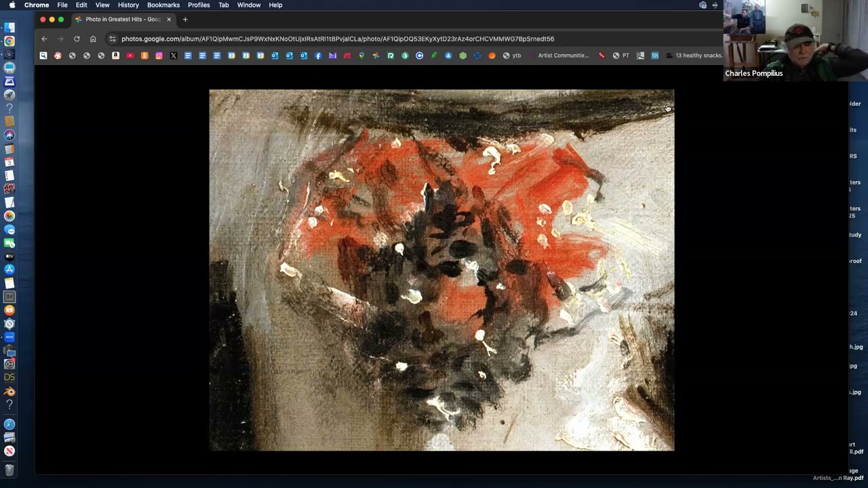Image resolution: width=868 pixels, height=488 pixels.
Task: Open the Chrome menu
Action: [37, 5]
